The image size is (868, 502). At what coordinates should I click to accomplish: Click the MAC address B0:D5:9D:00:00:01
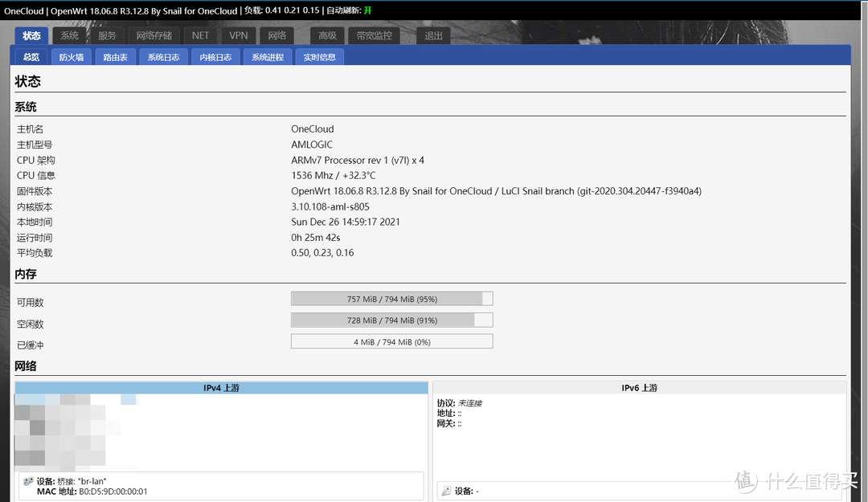point(113,492)
